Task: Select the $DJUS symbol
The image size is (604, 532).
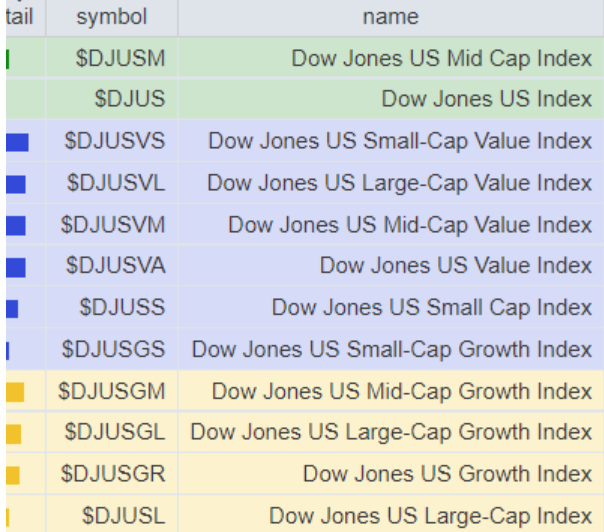Action: point(130,99)
